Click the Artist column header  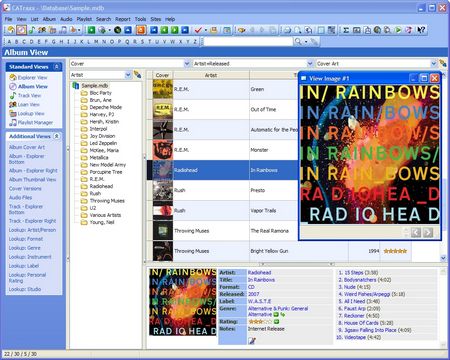tap(211, 75)
